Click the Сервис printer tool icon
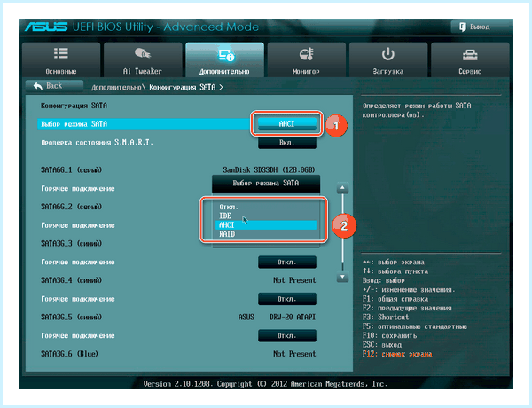Viewport: 532px width, 408px height. [470, 54]
